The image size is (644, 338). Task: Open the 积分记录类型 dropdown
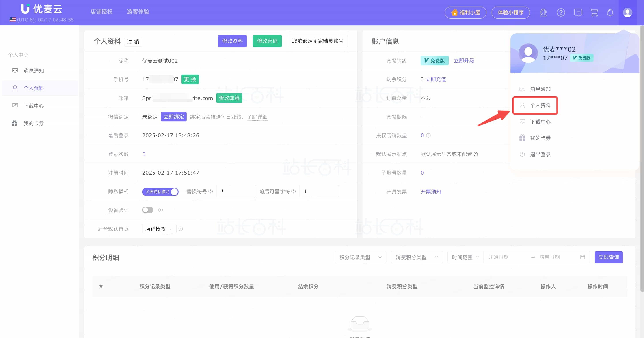click(x=360, y=257)
